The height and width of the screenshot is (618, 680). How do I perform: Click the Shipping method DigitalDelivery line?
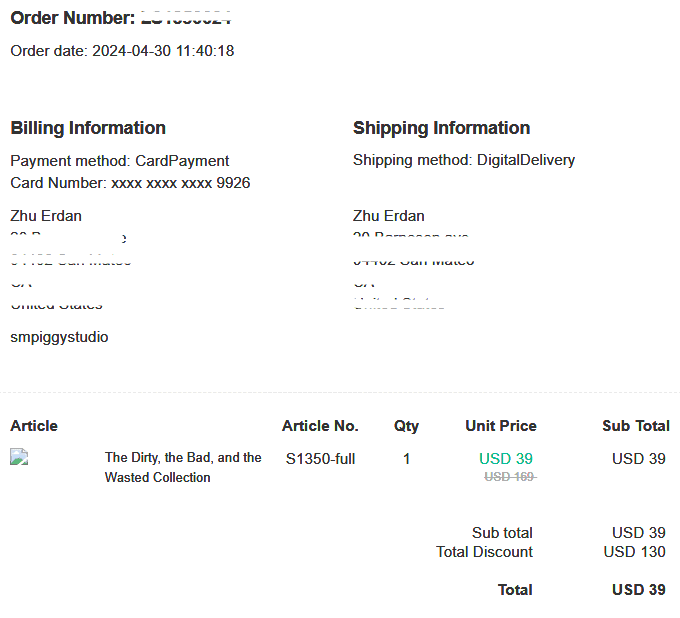463,160
